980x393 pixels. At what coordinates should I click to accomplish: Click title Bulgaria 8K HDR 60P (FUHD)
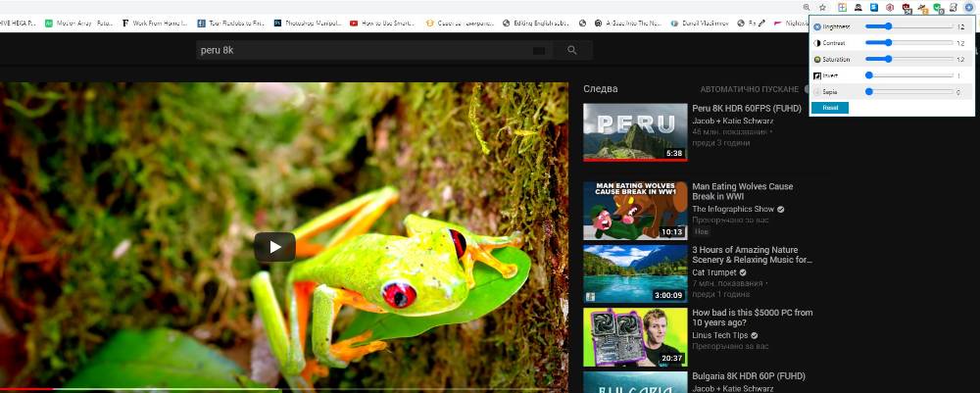click(748, 376)
